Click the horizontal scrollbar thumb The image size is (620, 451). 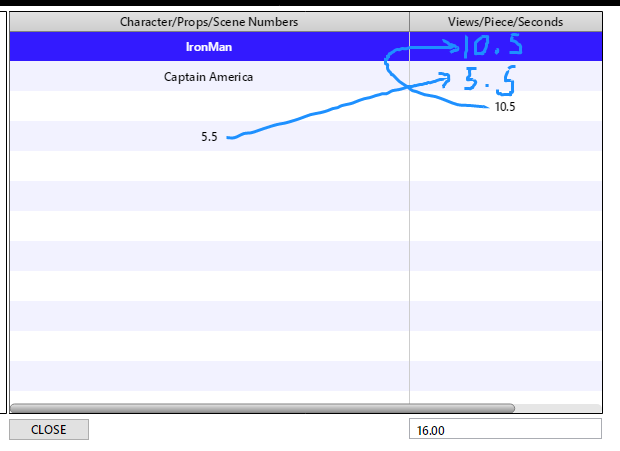pyautogui.click(x=262, y=408)
